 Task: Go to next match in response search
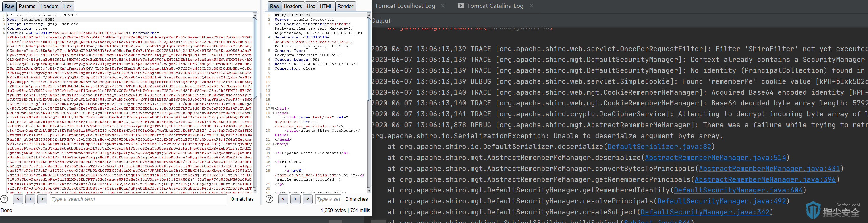coord(307,199)
